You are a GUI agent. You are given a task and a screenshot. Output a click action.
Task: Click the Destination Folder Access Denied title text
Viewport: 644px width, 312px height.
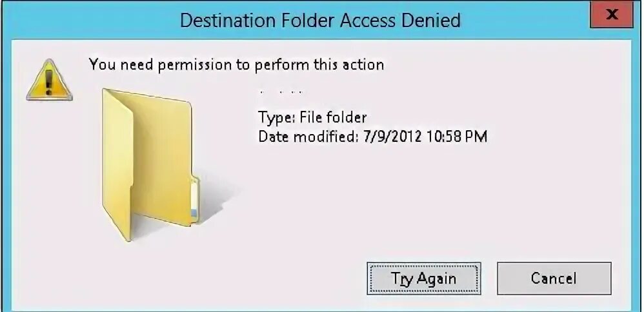coord(320,20)
